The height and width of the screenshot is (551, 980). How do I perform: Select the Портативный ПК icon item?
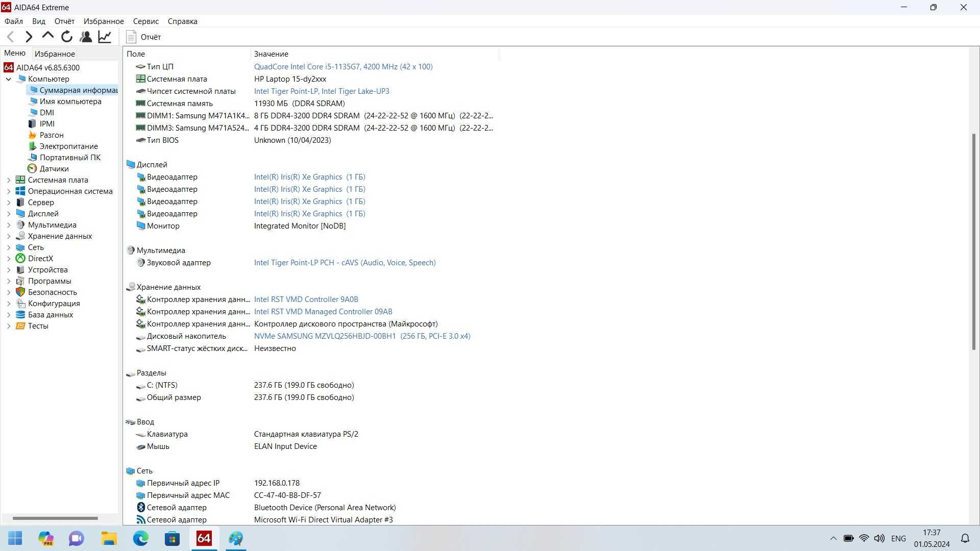(33, 158)
